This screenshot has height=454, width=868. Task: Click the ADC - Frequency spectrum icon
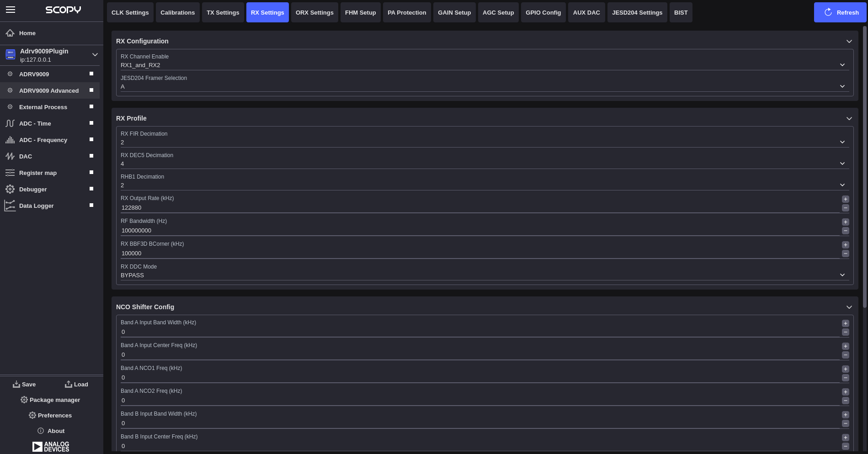tap(10, 140)
